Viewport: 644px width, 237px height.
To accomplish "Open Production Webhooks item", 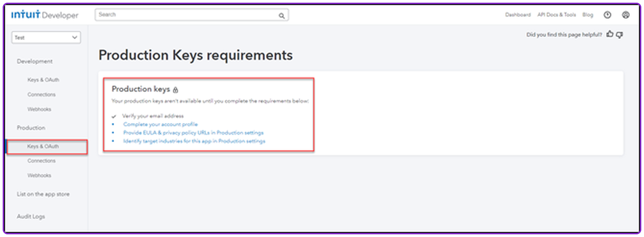I will [39, 176].
